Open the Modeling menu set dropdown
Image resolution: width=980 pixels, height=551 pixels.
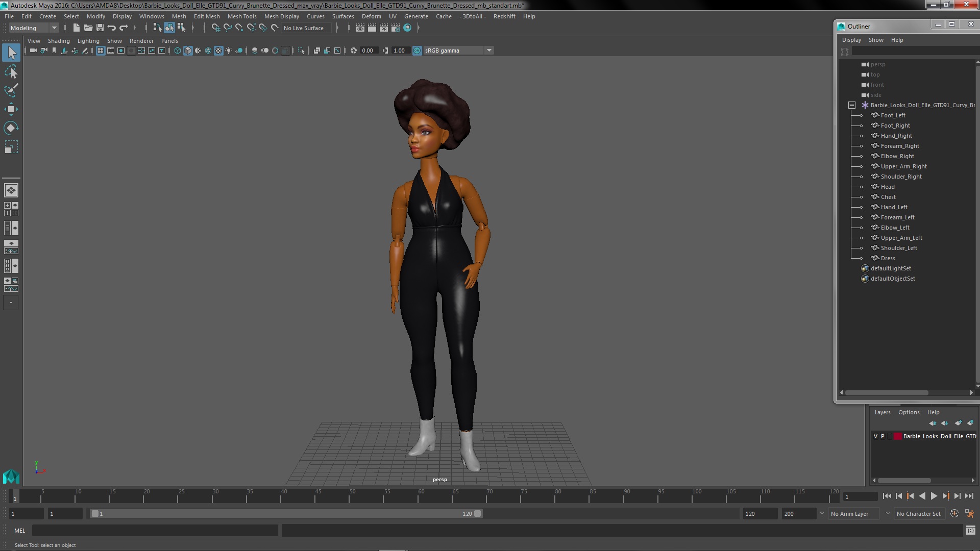[x=33, y=28]
